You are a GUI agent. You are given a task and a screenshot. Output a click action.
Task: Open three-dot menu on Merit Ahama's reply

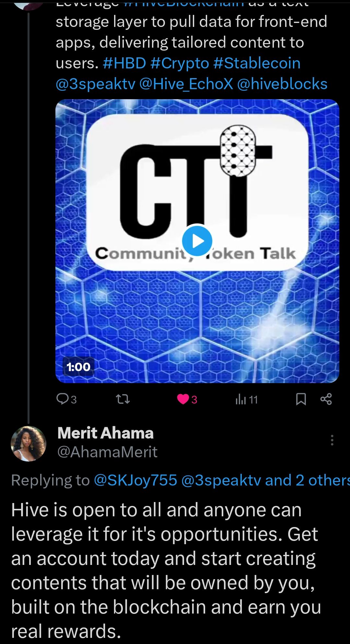click(332, 440)
